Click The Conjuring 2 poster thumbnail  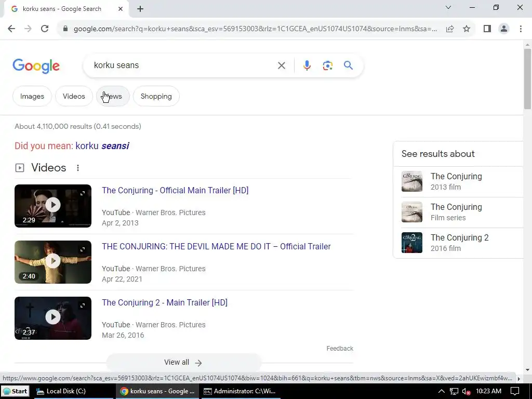412,243
